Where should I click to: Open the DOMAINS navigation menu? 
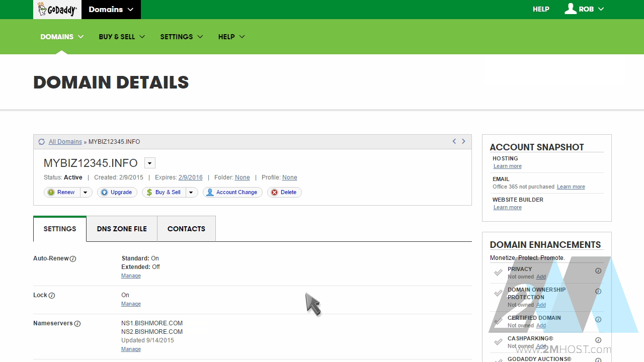click(62, 37)
